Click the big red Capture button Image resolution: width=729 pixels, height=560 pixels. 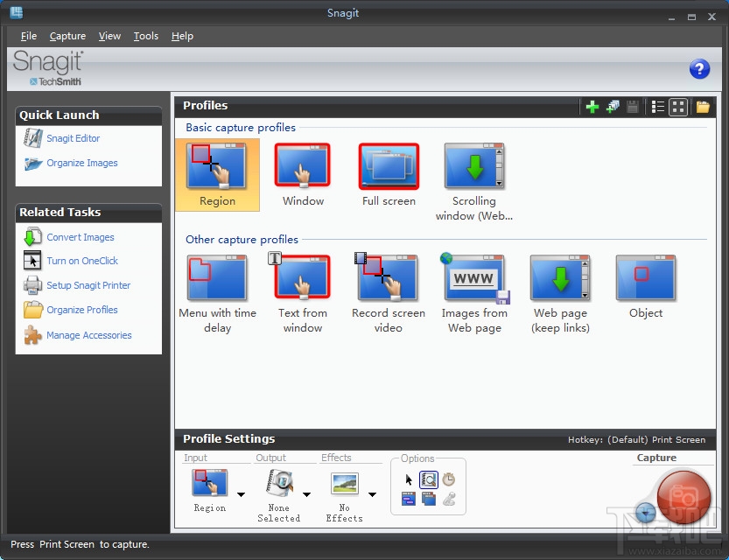(x=683, y=497)
